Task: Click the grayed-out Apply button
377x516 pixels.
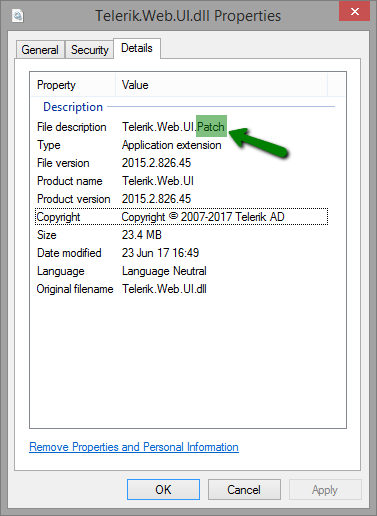Action: 325,490
